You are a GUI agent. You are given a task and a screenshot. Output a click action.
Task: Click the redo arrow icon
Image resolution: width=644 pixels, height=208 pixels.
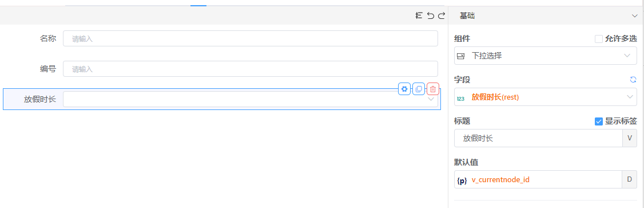442,15
